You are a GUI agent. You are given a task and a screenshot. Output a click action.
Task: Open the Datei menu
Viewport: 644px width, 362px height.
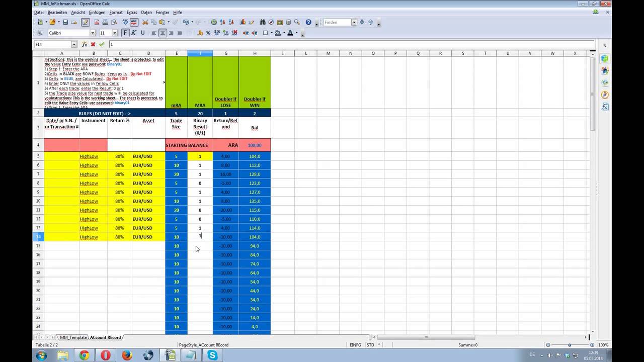pyautogui.click(x=39, y=12)
